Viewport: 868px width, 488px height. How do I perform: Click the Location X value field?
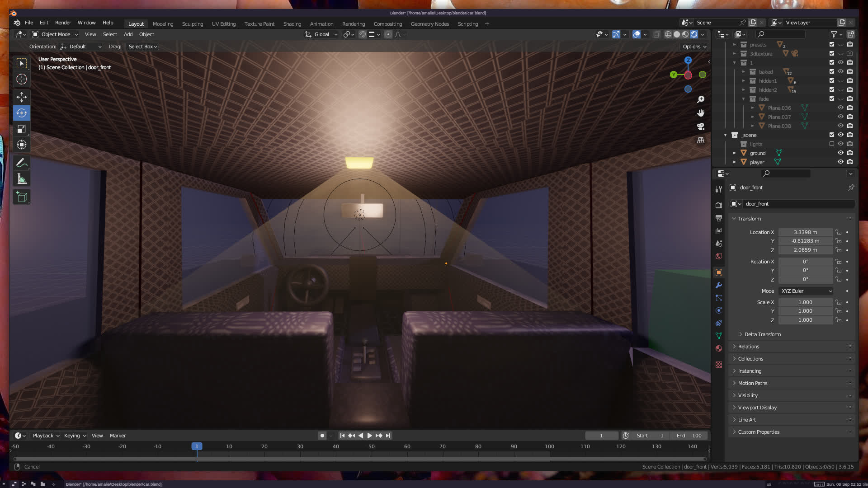coord(805,232)
